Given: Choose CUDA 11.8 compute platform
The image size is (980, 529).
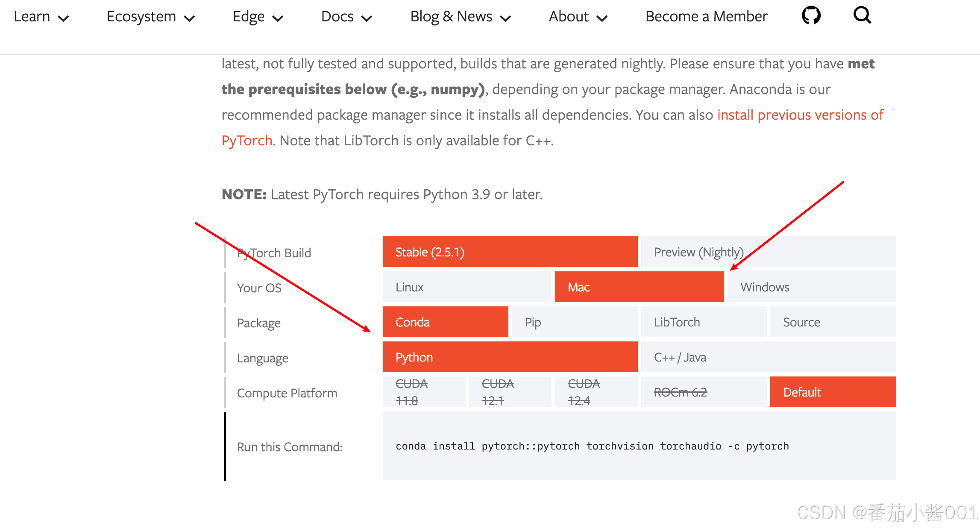Looking at the screenshot, I should [424, 392].
